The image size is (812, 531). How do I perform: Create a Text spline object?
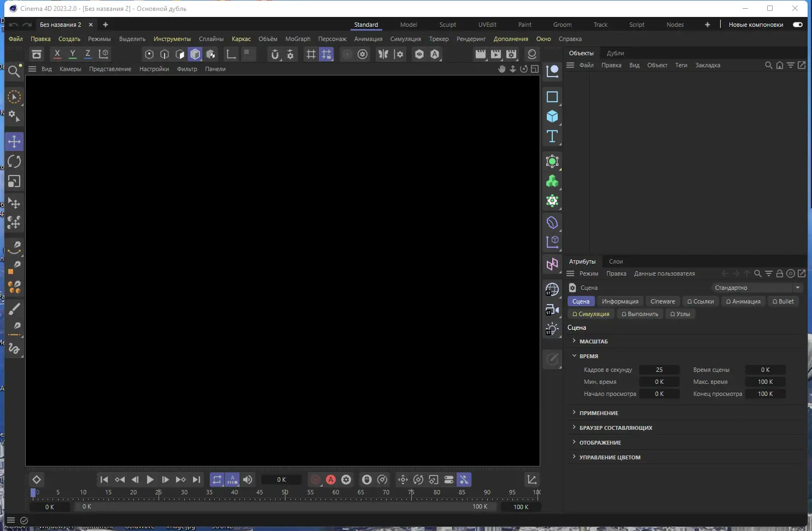(552, 136)
